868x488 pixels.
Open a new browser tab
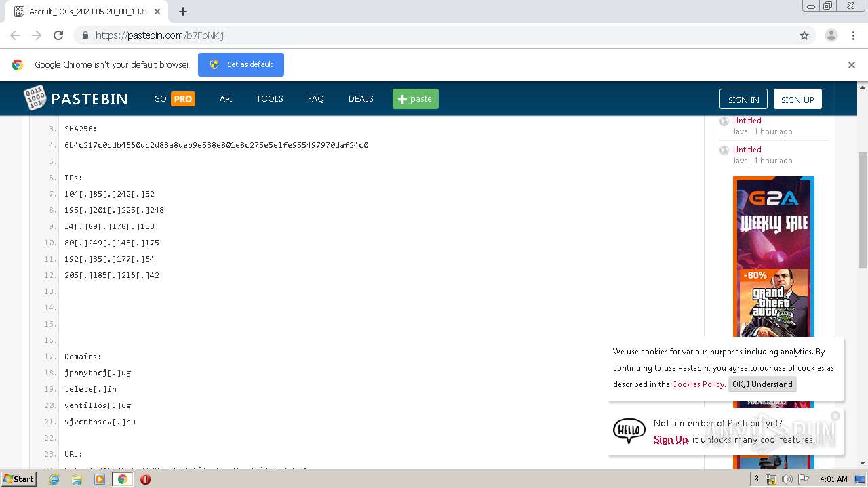pos(183,12)
